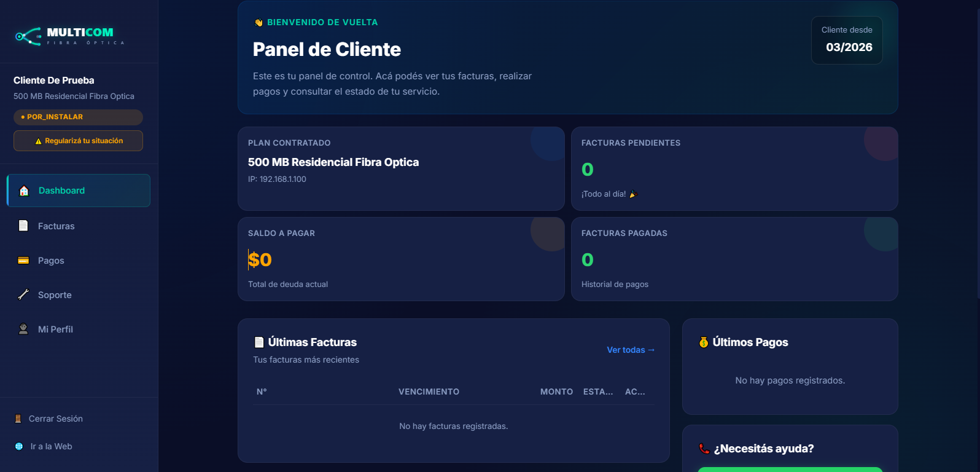Open the Dashboard menu item
This screenshot has width=980, height=472.
point(79,191)
